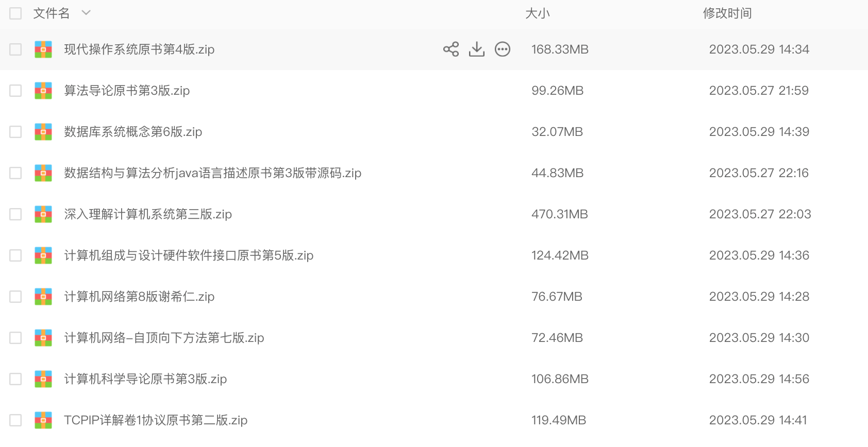Click zip file icon of 算法导论原书第3版.zip

point(43,91)
